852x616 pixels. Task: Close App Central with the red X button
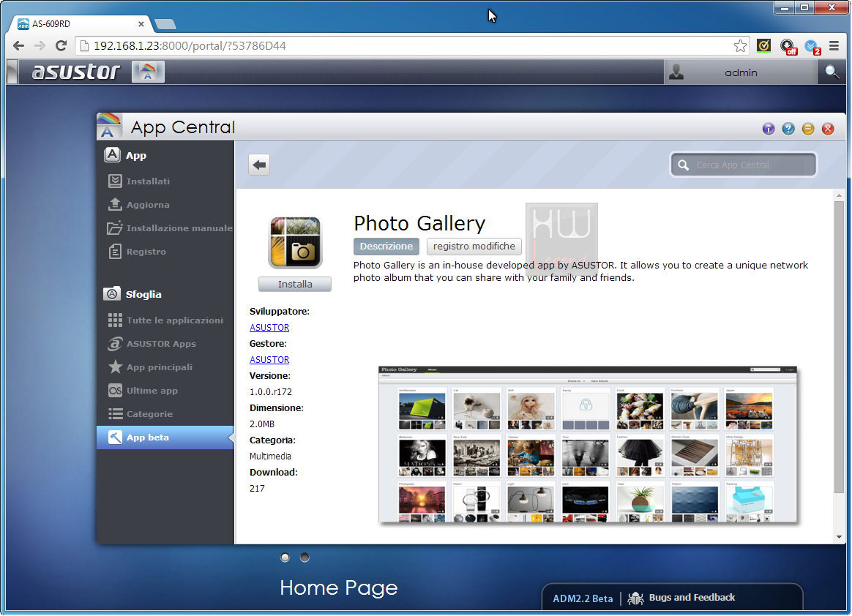point(828,129)
